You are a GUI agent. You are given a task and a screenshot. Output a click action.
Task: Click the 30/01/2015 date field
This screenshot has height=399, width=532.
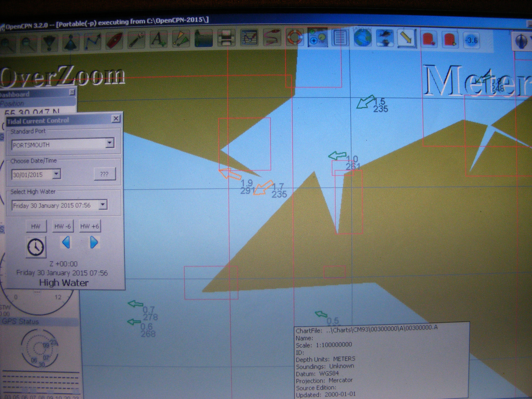point(32,175)
